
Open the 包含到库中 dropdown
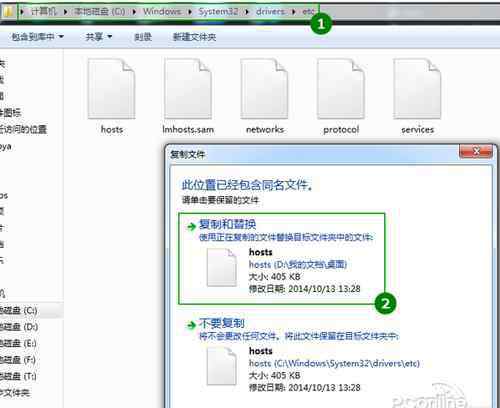[x=37, y=37]
